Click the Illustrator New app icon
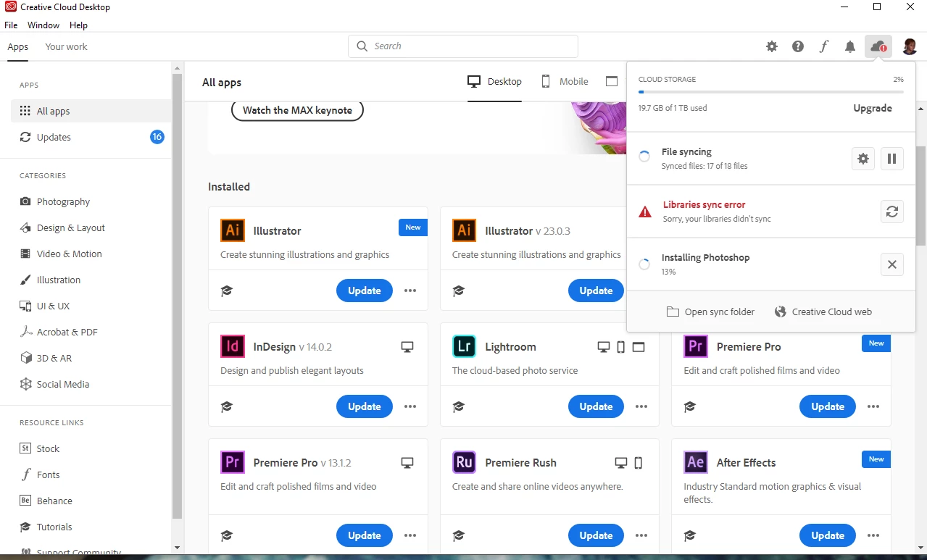Image resolution: width=927 pixels, height=560 pixels. (233, 230)
